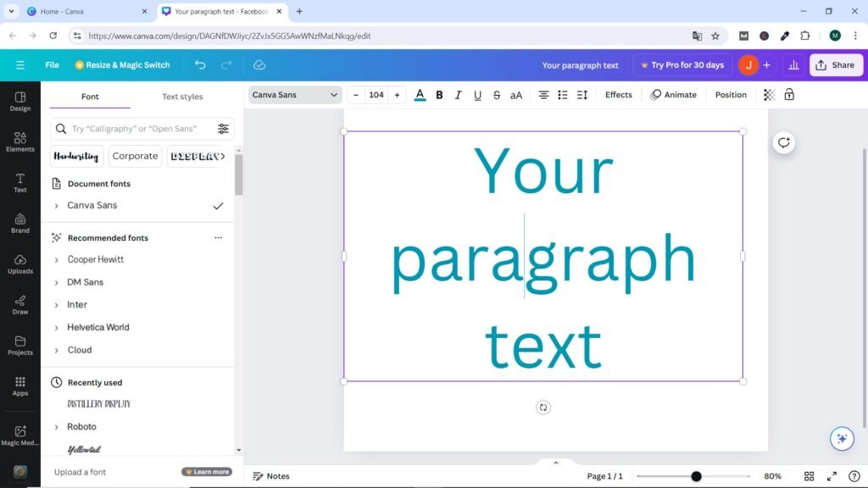Open the Uploads sidebar panel

20,263
